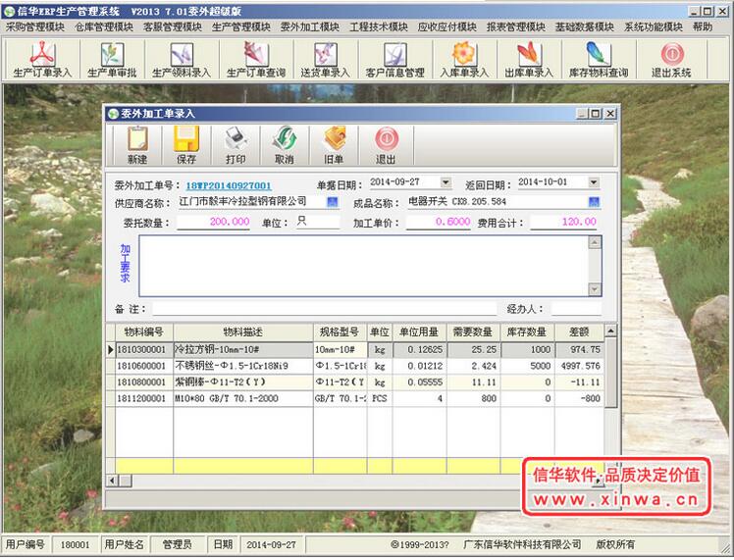This screenshot has height=560, width=734.
Task: Click the 库存数量 column header
Action: [x=527, y=332]
